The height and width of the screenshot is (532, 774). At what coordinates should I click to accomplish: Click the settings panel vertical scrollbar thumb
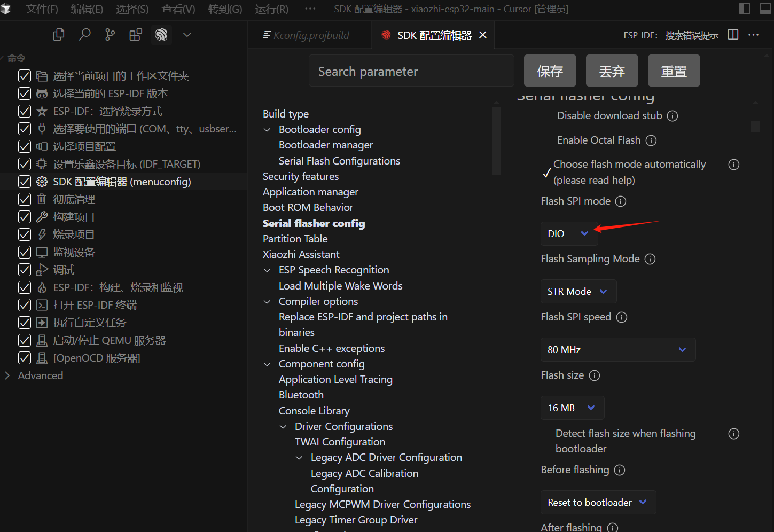pyautogui.click(x=755, y=127)
